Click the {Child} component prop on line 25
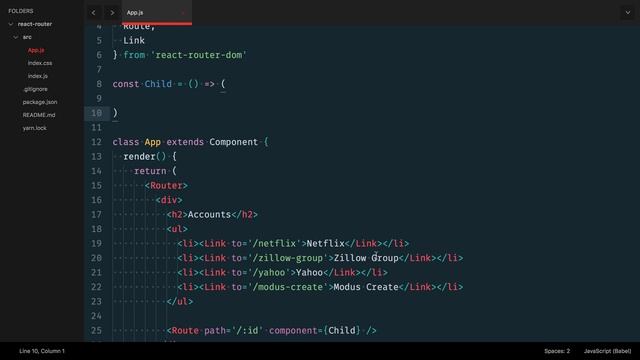This screenshot has height=360, width=640. [x=342, y=330]
